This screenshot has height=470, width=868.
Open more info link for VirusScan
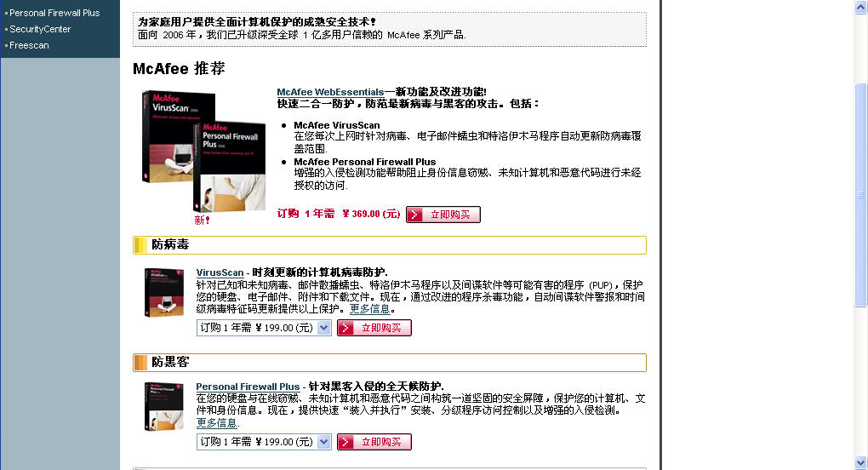[x=370, y=309]
